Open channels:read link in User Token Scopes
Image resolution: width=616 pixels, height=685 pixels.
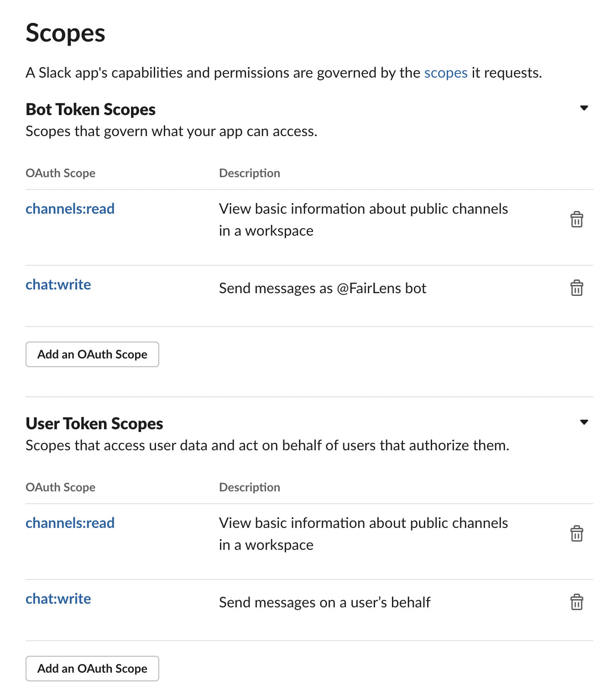[x=70, y=523]
